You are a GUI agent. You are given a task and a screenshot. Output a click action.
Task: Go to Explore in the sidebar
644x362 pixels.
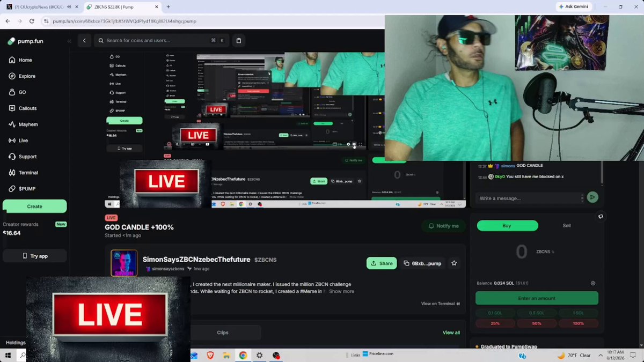tap(22, 76)
